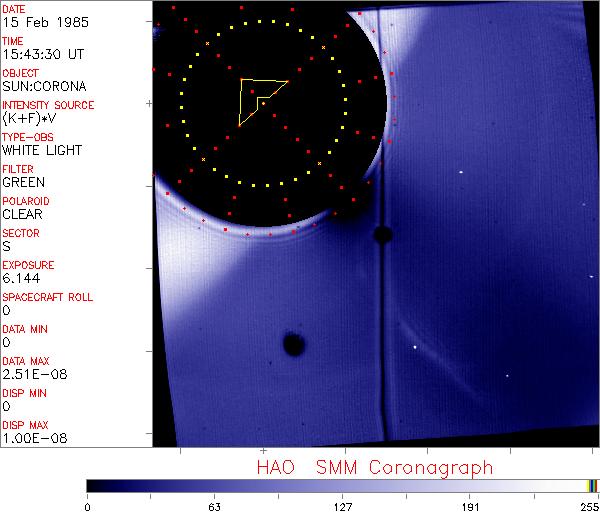The image size is (600, 512).
Task: Click the color bar label 127
Action: (342, 507)
